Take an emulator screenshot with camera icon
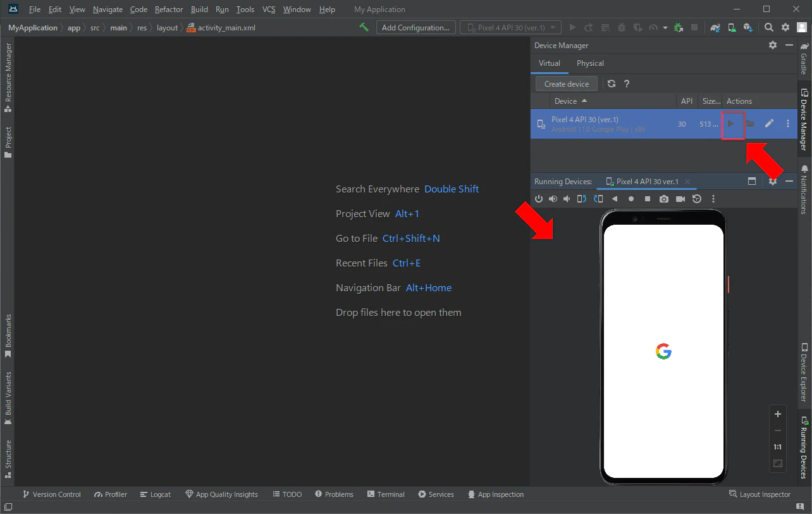The image size is (812, 514). (664, 199)
